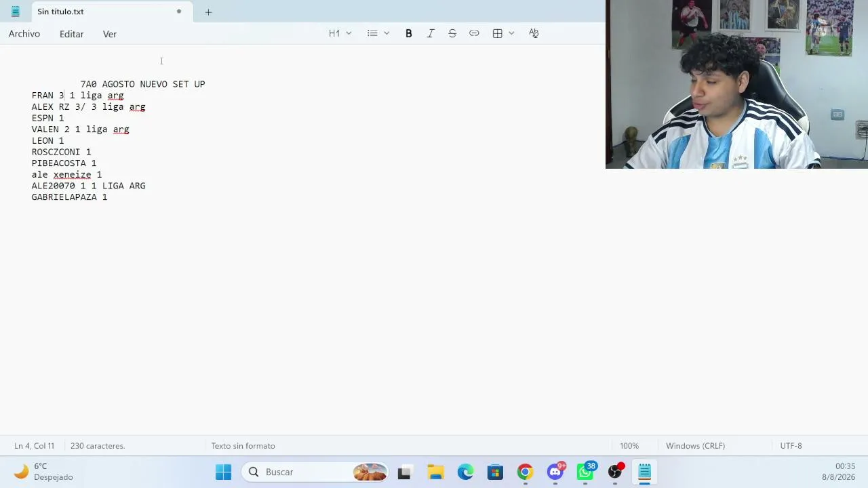Open Microsoft Store from the taskbar

click(x=495, y=472)
